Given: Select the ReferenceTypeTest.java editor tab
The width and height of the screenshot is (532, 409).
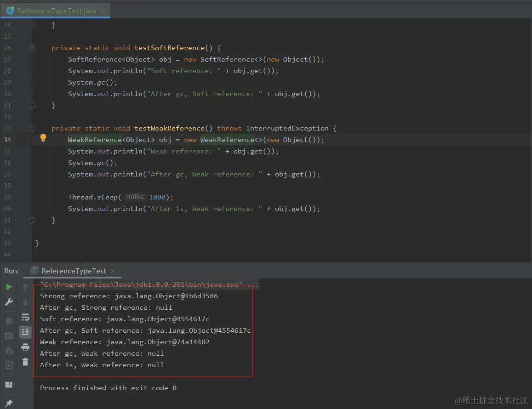Looking at the screenshot, I should (56, 11).
